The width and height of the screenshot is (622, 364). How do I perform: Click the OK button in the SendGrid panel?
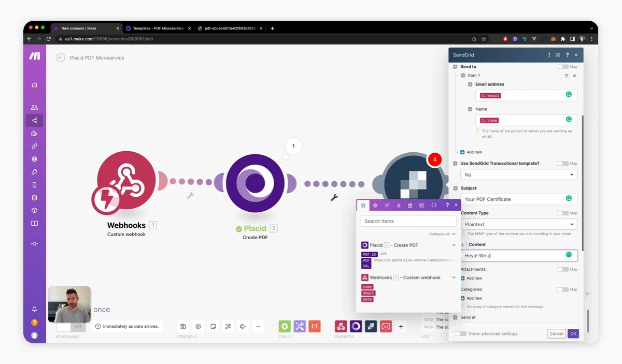coord(573,334)
